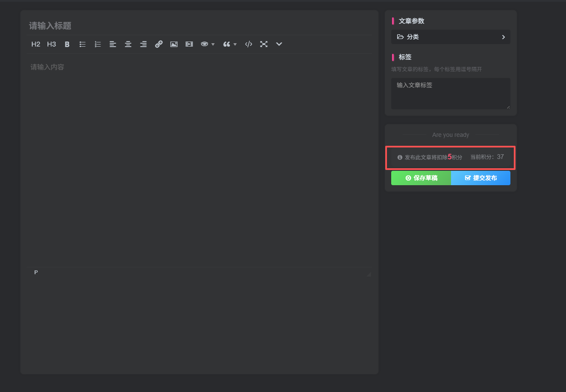Insert an image into article
The width and height of the screenshot is (566, 392).
click(174, 44)
